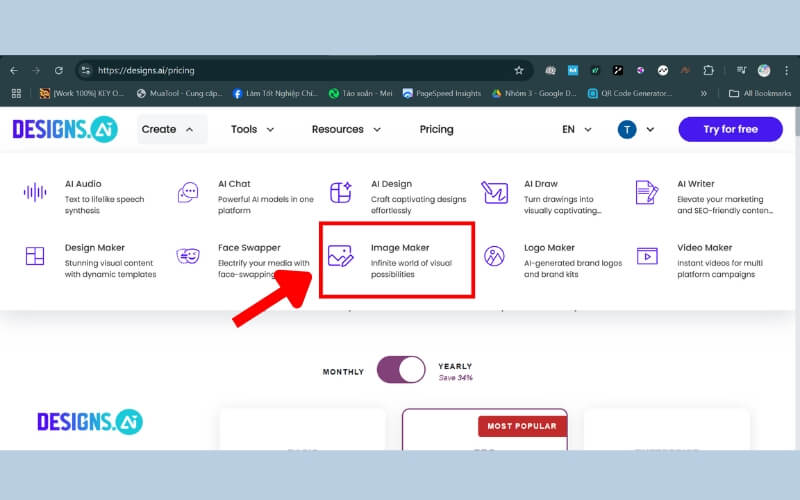Click the Designs.AI logo in pricing section
This screenshot has width=800, height=500.
pos(90,422)
